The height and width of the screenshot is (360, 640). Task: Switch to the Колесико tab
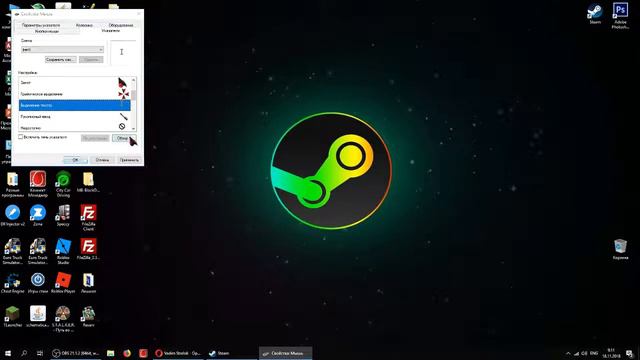click(x=84, y=25)
